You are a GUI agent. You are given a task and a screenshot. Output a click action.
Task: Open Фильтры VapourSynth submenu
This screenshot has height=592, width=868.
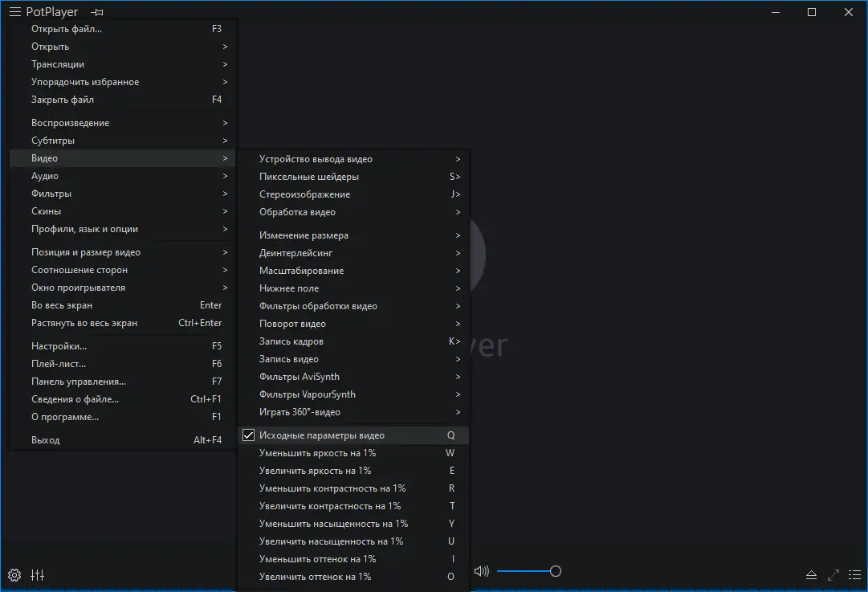click(x=353, y=395)
